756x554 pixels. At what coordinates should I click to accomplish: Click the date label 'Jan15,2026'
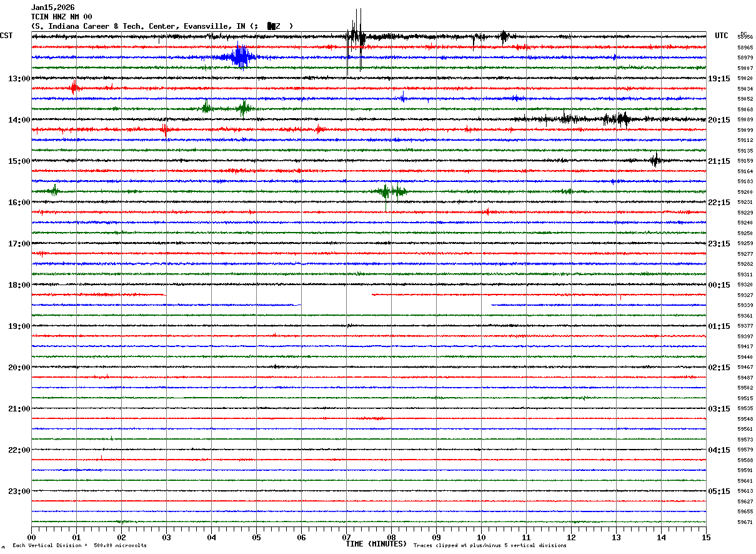[x=53, y=8]
